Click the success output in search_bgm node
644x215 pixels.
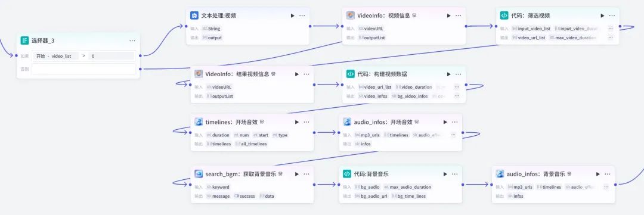coord(245,196)
